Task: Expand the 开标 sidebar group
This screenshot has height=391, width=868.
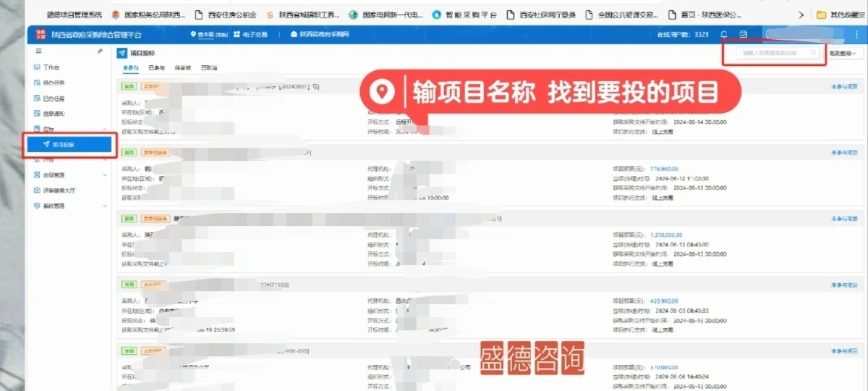Action: (71, 159)
